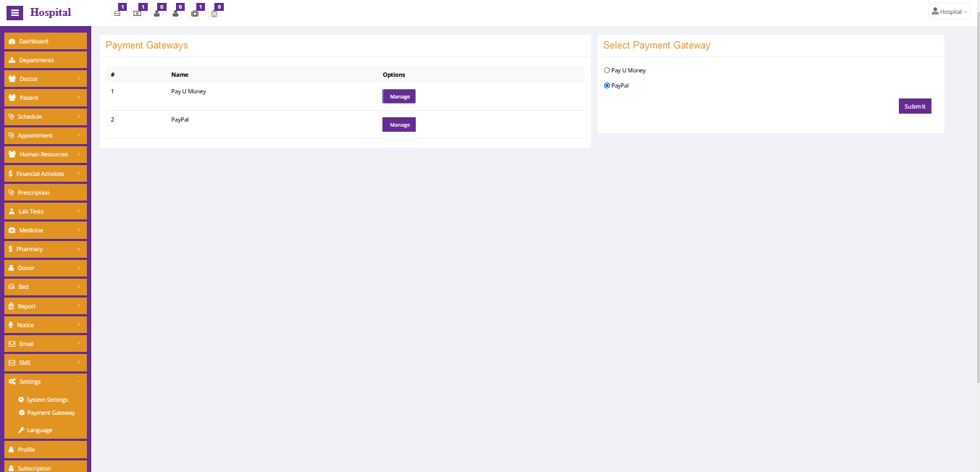Screen dimensions: 980x472
Task: Click the Report clipboard icon in sidebar
Action: tap(11, 306)
